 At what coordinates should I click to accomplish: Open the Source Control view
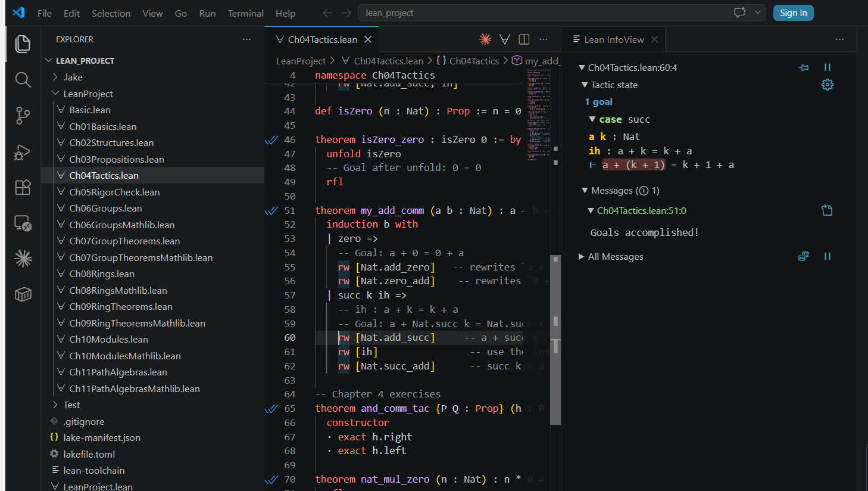coord(23,116)
